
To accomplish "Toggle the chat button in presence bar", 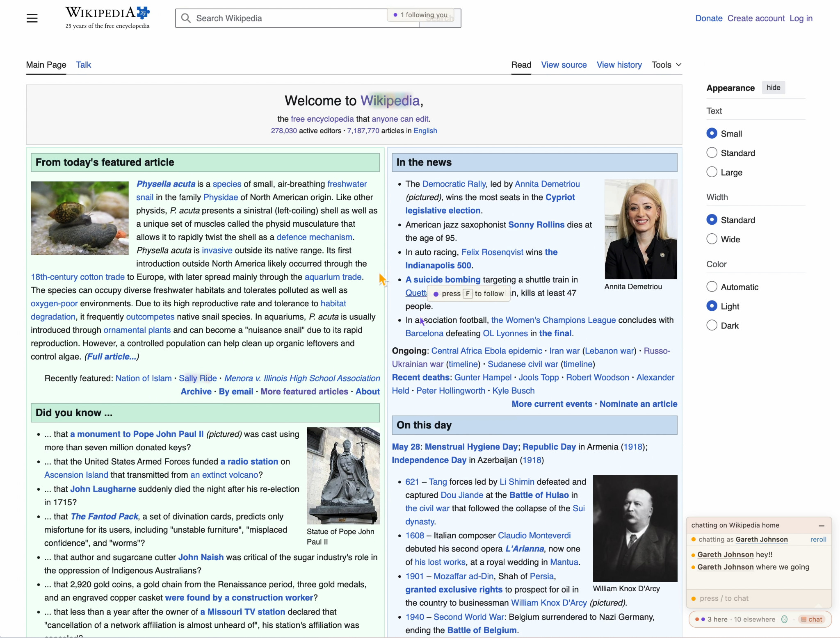I will [x=812, y=619].
